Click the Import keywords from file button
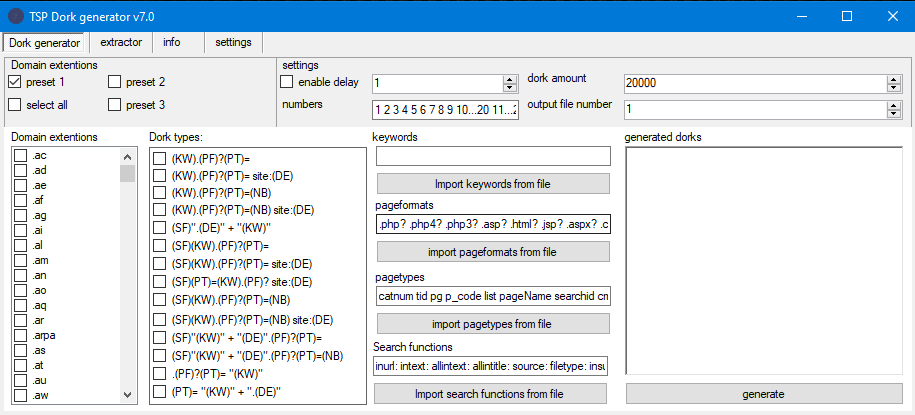Viewport: 915px width, 415px height. [x=493, y=184]
